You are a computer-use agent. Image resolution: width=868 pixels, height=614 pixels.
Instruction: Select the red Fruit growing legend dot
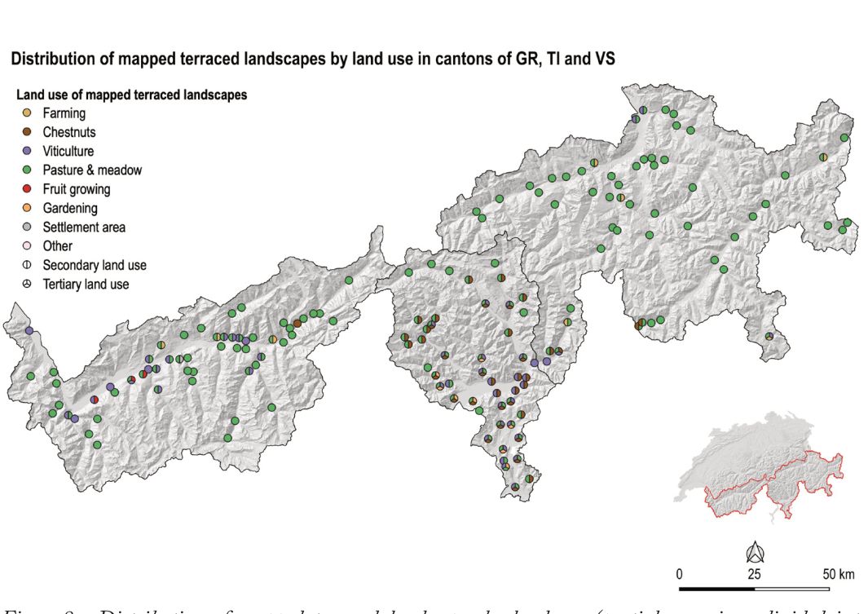27,189
